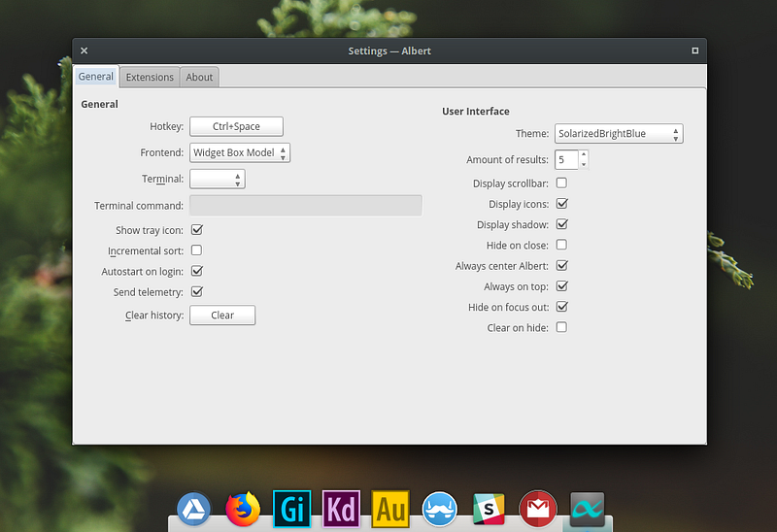
Task: Click the Amount of results field
Action: coord(567,159)
